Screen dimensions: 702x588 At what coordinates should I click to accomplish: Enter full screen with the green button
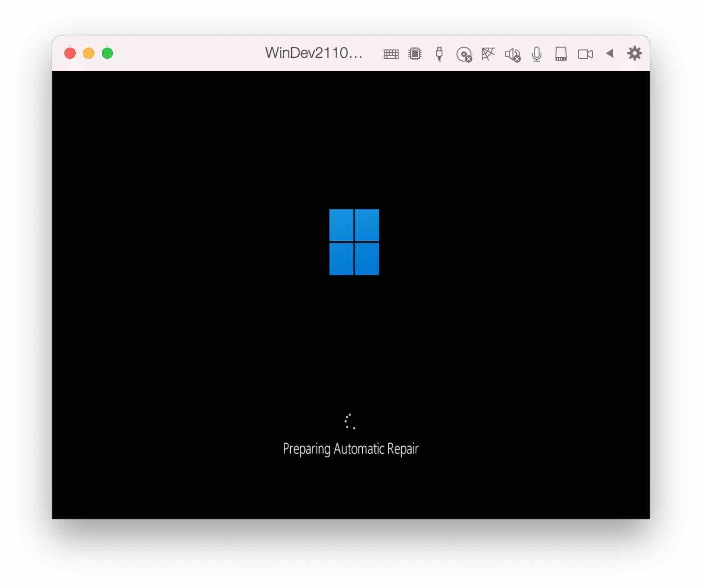pos(107,53)
